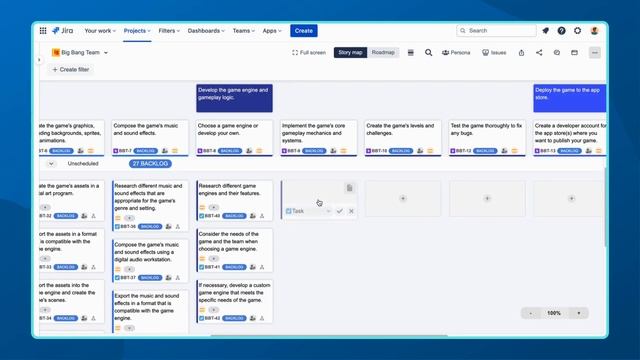The height and width of the screenshot is (360, 640).
Task: Open the notifications bell icon
Action: tap(545, 31)
